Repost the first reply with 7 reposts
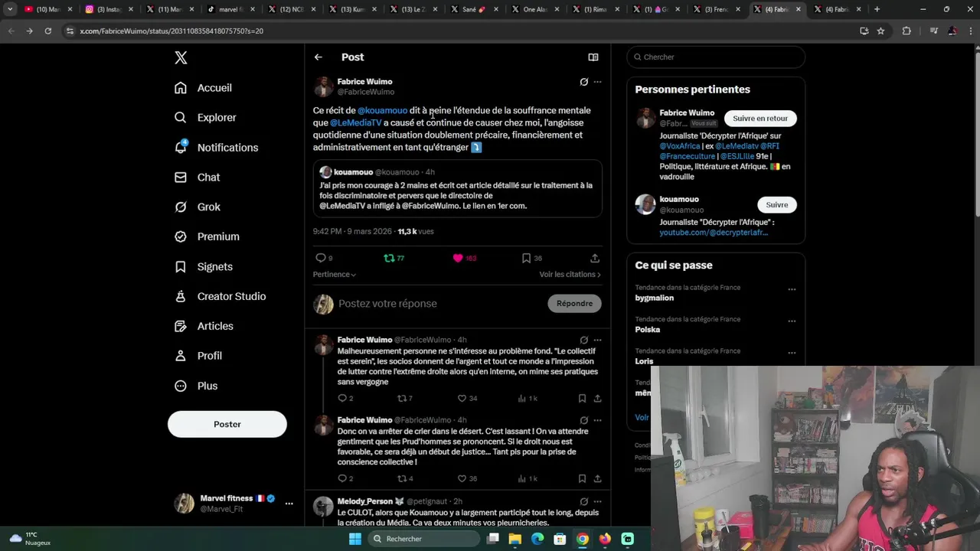The image size is (980, 551). point(404,399)
